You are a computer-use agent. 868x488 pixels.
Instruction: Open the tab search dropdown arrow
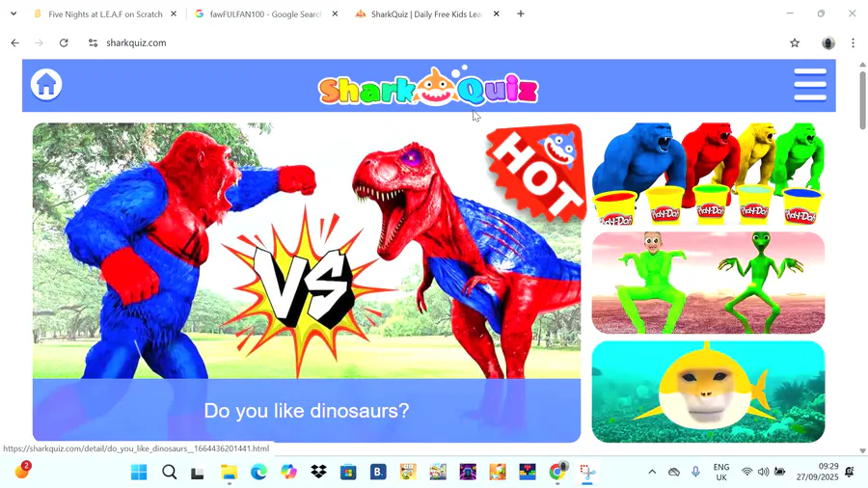[14, 14]
